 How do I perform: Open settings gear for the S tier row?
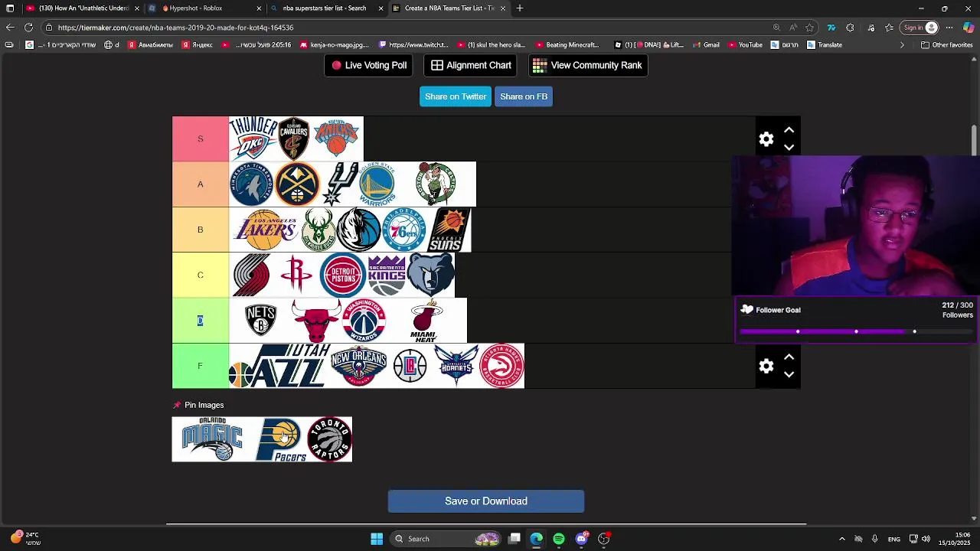click(x=766, y=139)
